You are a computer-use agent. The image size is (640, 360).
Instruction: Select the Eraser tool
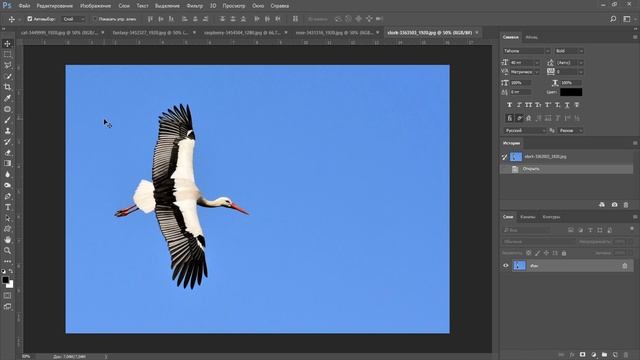coord(7,153)
